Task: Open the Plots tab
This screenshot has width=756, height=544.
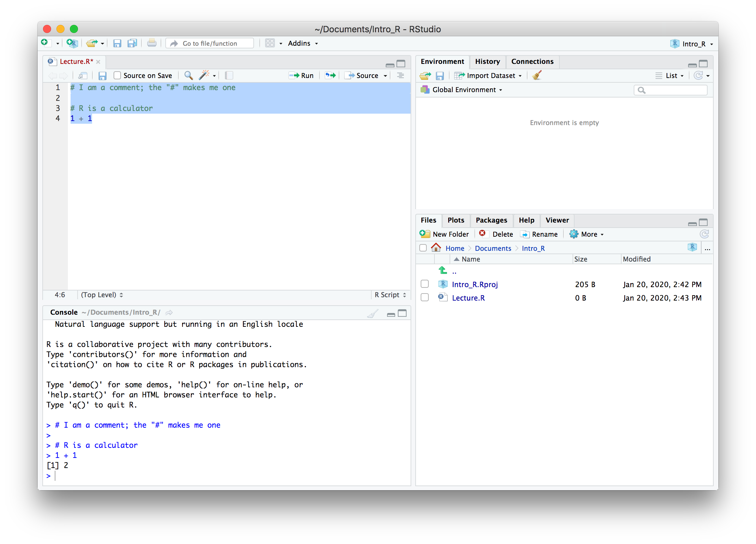Action: (x=456, y=220)
